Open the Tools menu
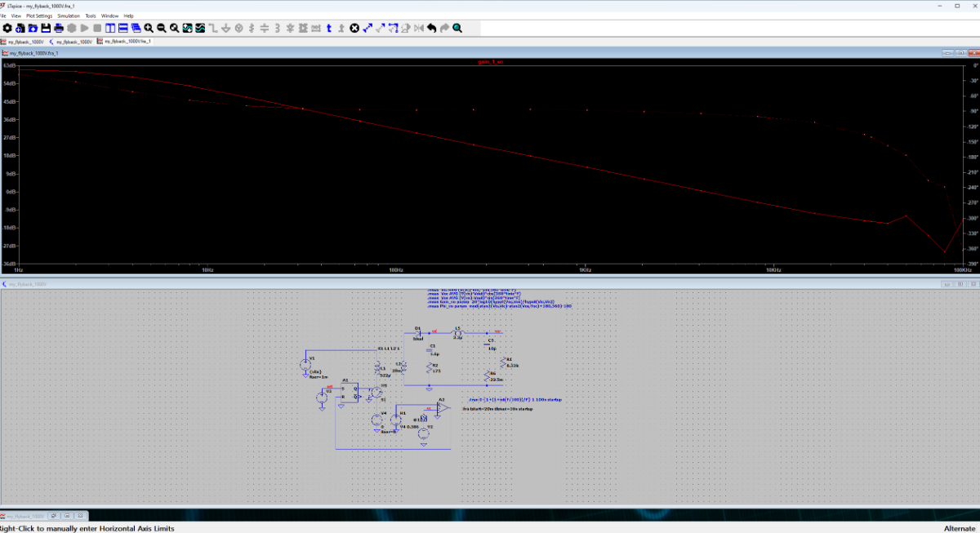This screenshot has height=533, width=980. [x=91, y=16]
